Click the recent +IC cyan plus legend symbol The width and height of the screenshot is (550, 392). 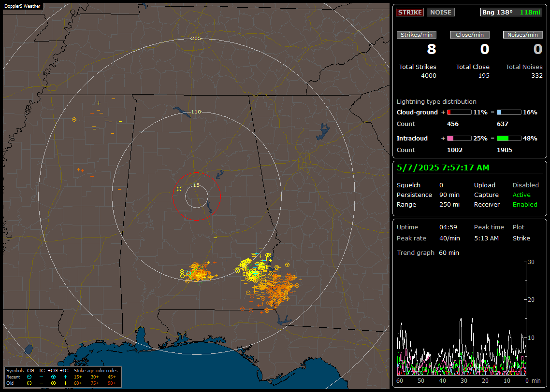tap(65, 377)
